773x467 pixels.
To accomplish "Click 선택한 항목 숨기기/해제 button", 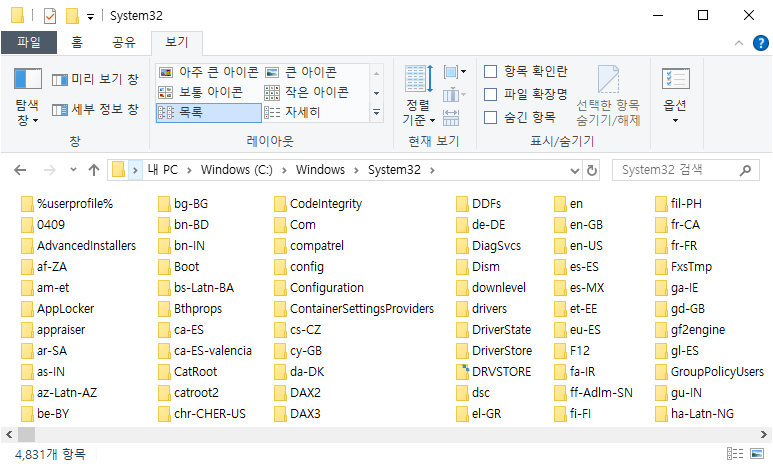I will pyautogui.click(x=608, y=96).
